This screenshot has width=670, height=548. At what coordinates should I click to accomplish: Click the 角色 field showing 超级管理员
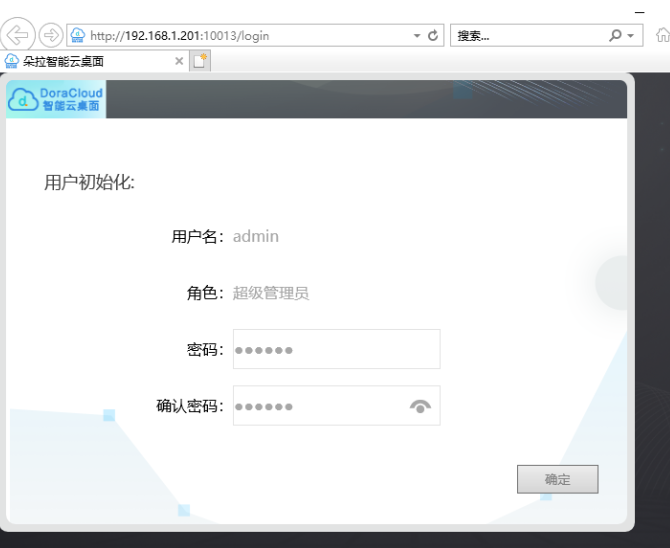coord(271,293)
